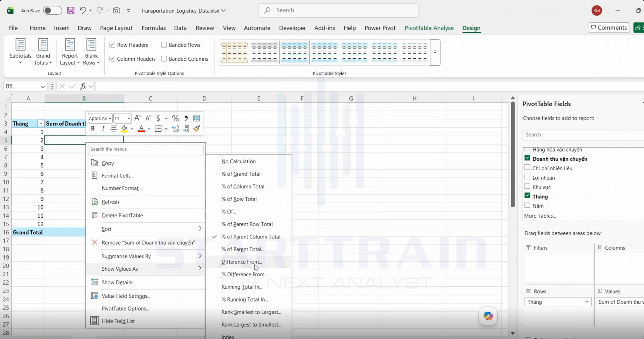Expand the PivotTable Styles gallery
This screenshot has width=644, height=339.
point(435,52)
